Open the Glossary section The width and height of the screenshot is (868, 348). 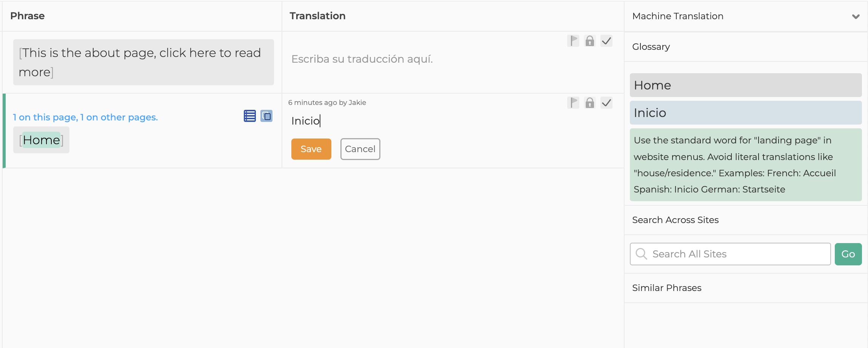[x=651, y=46]
